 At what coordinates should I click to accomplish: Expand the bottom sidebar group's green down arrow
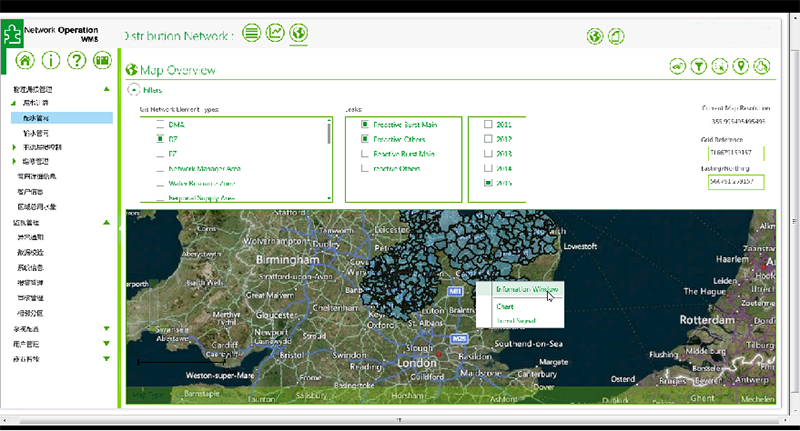(107, 357)
